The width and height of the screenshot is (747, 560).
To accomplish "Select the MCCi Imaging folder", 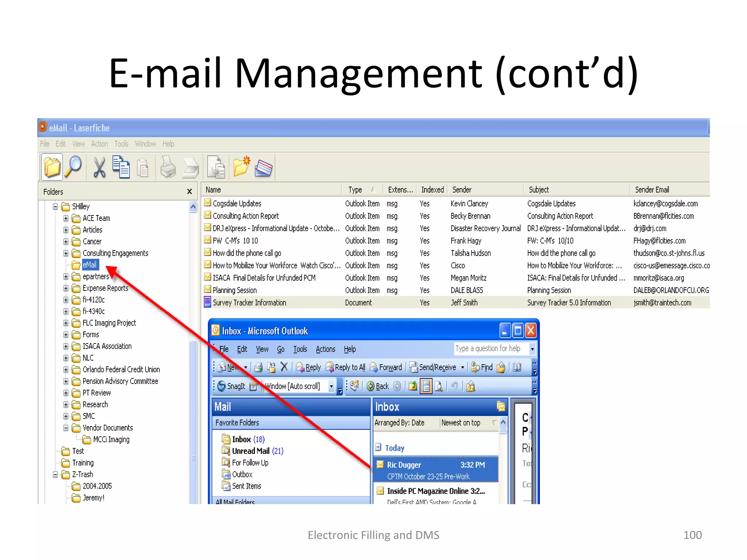I will coord(111,440).
